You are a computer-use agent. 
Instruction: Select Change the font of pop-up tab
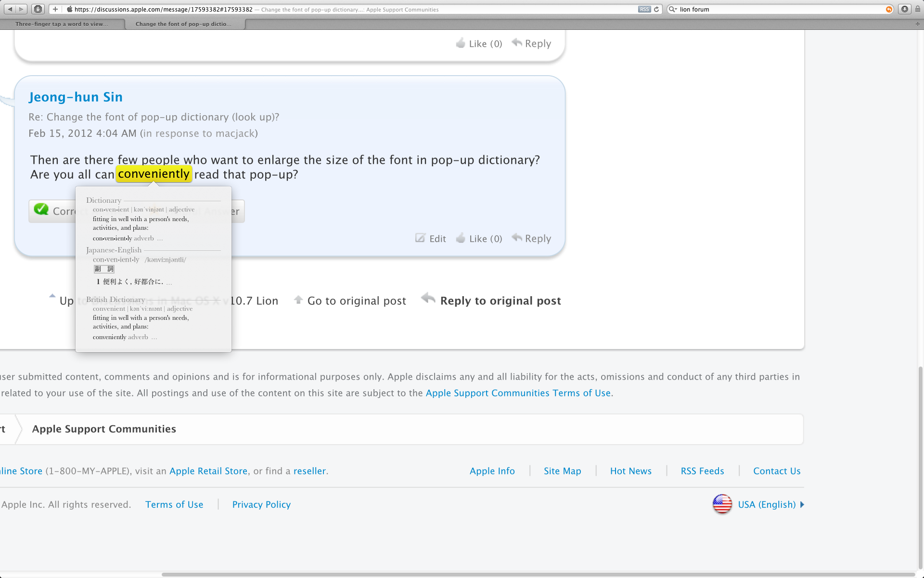(183, 24)
